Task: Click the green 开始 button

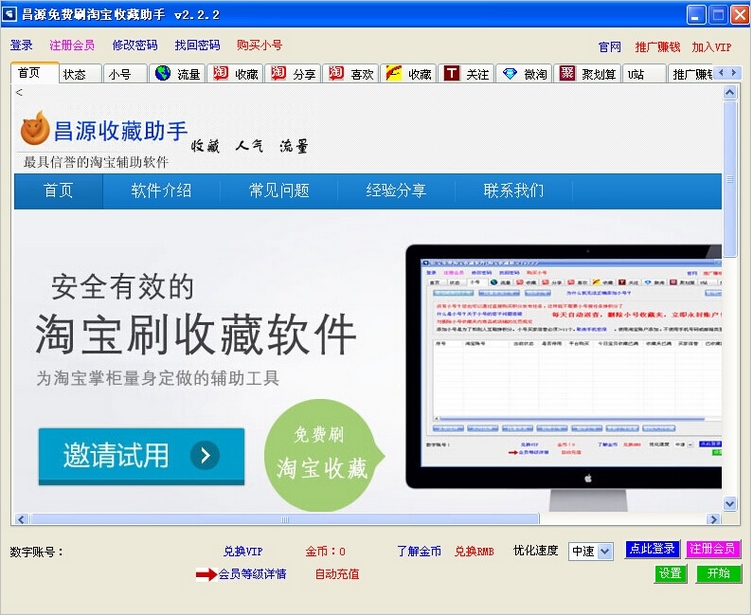Action: (719, 573)
